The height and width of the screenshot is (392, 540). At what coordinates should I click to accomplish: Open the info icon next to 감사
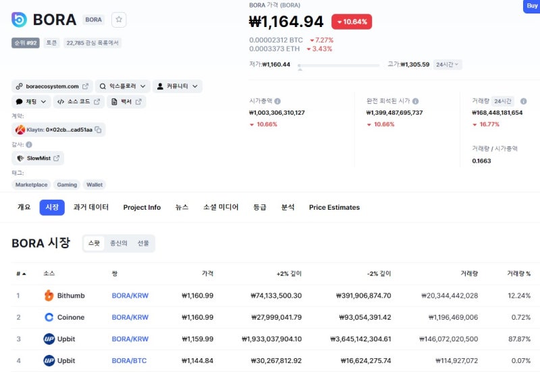pos(29,144)
